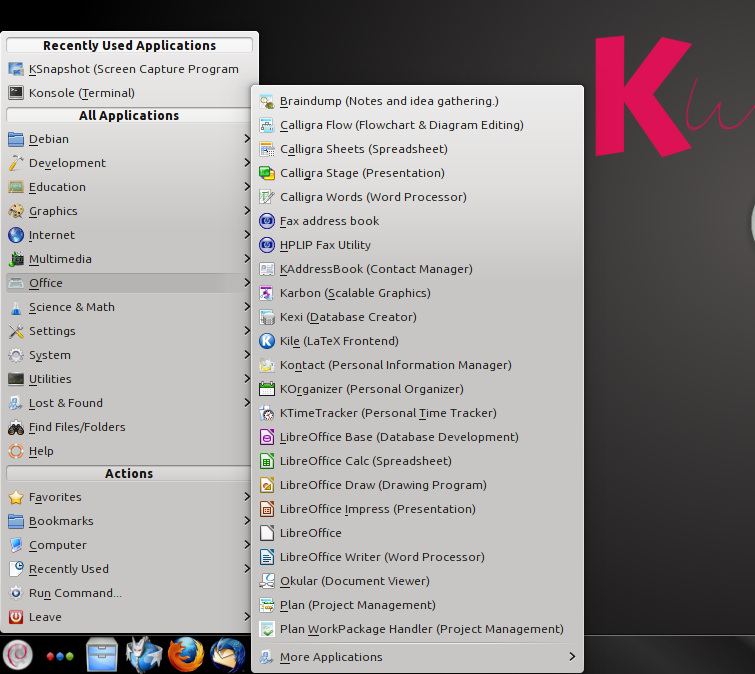Click the Debian launcher button in panel
755x674 pixels.
(x=18, y=655)
